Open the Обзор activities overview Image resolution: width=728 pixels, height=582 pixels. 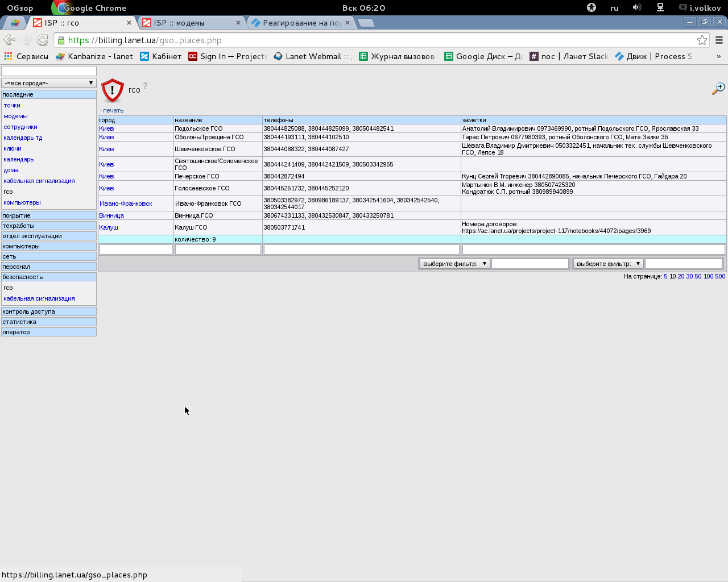click(20, 8)
